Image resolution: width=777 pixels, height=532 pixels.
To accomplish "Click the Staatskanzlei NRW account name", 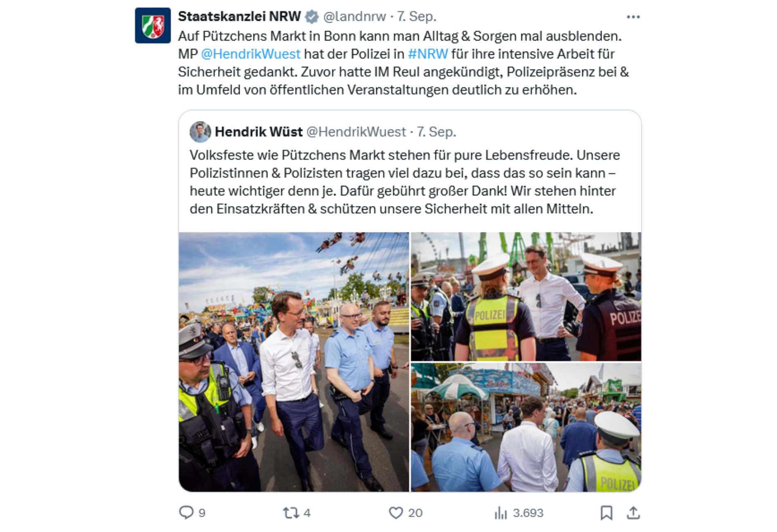I will (239, 16).
